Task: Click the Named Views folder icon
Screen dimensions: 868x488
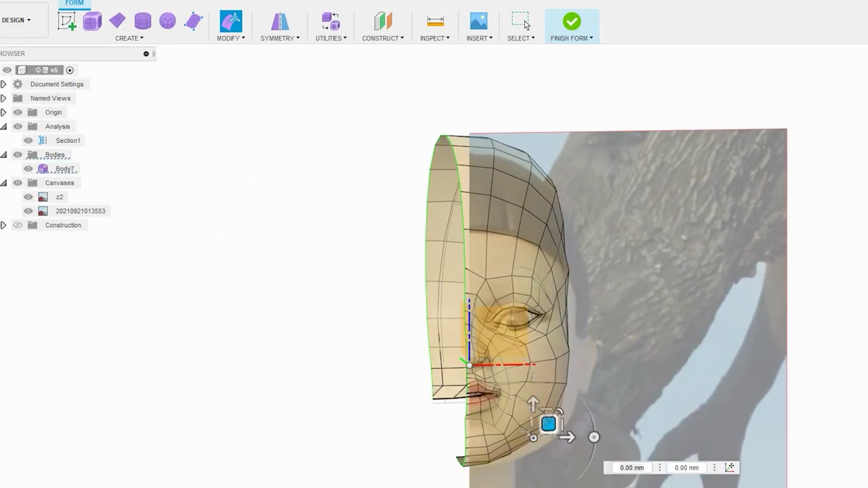Action: click(18, 98)
